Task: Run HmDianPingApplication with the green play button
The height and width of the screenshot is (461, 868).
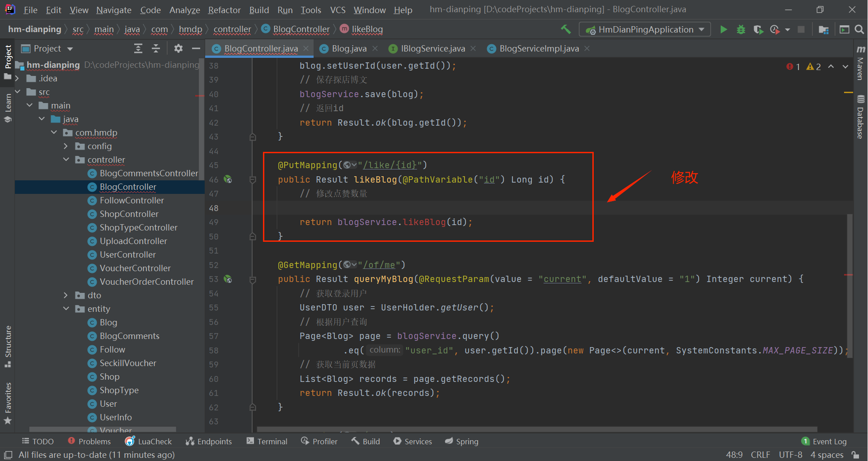Action: click(723, 29)
